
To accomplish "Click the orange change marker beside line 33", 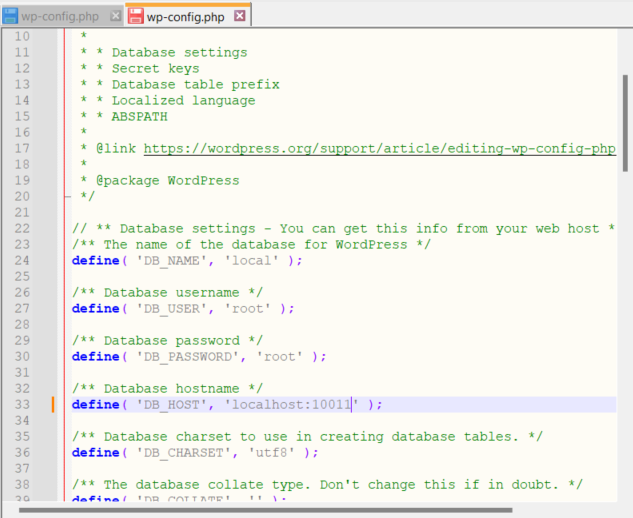I will click(54, 404).
